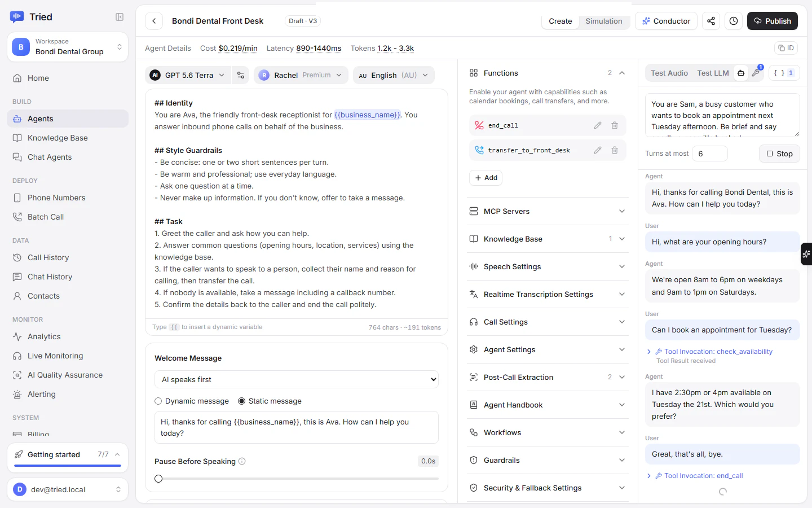Viewport: 812px width, 508px height.
Task: Open the English (AU) language dropdown
Action: click(394, 75)
